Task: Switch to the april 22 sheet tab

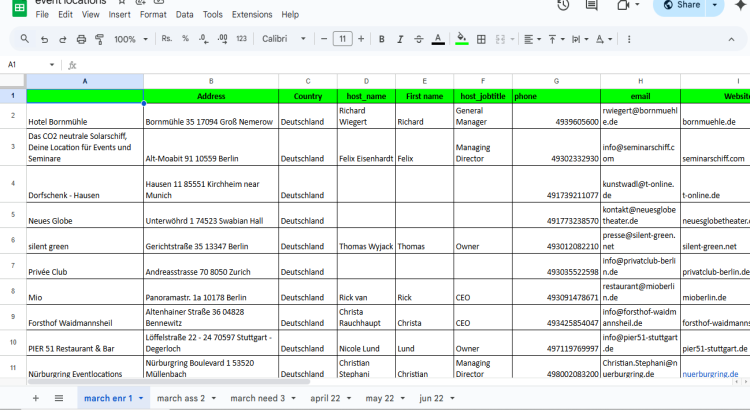Action: click(325, 398)
